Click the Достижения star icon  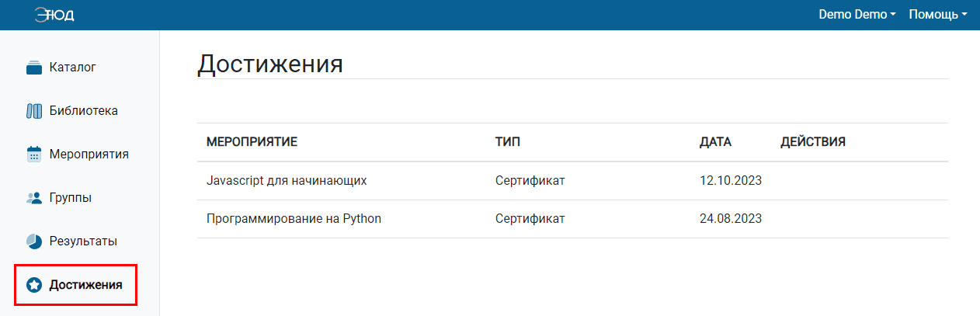point(33,285)
